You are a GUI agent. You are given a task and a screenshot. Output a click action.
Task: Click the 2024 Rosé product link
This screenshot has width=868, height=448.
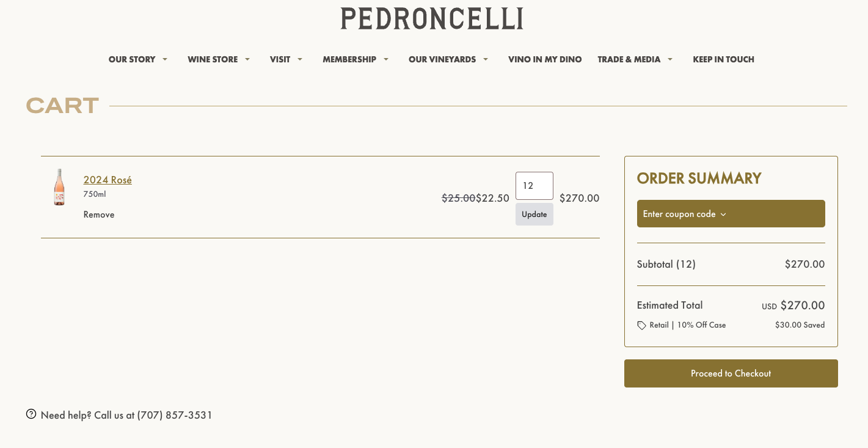(x=108, y=180)
